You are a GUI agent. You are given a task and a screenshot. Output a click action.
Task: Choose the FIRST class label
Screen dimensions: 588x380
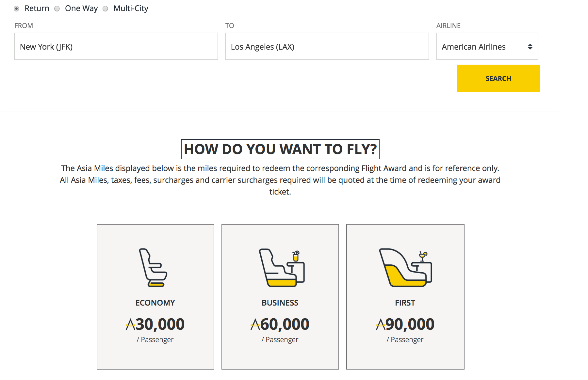click(x=405, y=303)
